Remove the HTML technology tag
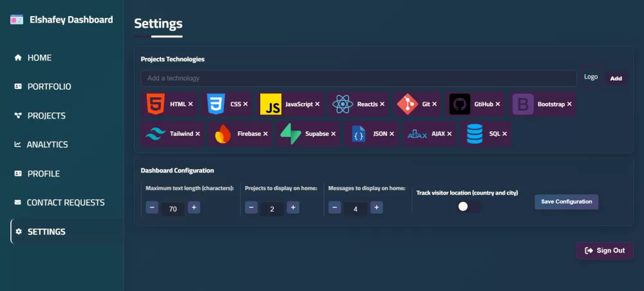 point(191,104)
